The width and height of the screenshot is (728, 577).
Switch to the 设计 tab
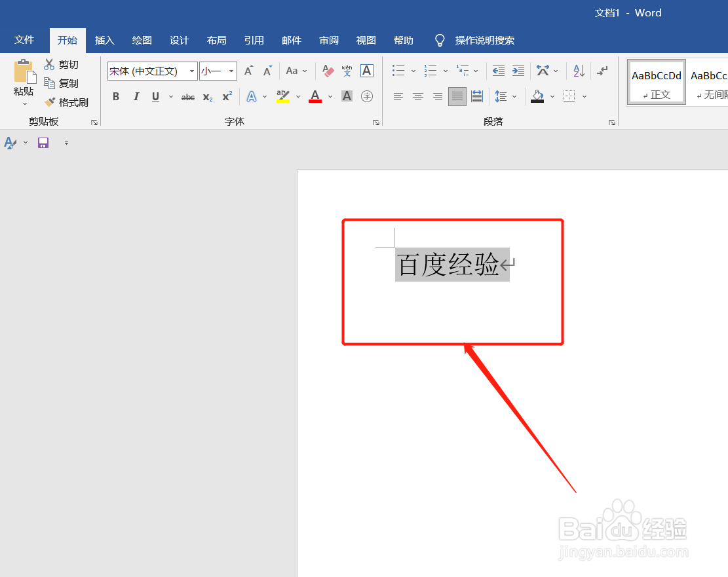click(179, 41)
